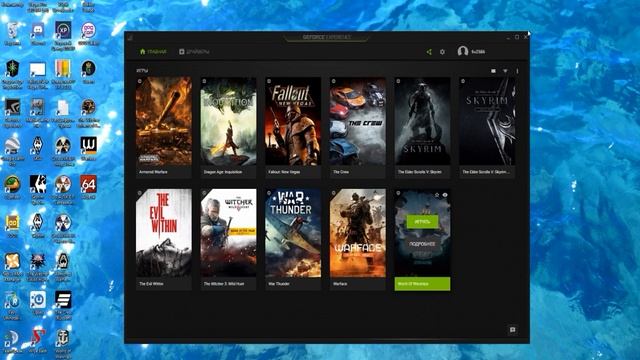Select the War Thunder game tile
Viewport: 640px width, 360px height.
click(293, 239)
